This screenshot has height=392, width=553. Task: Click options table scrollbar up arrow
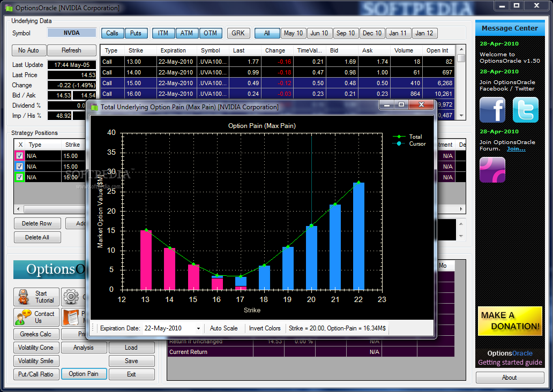[x=461, y=49]
